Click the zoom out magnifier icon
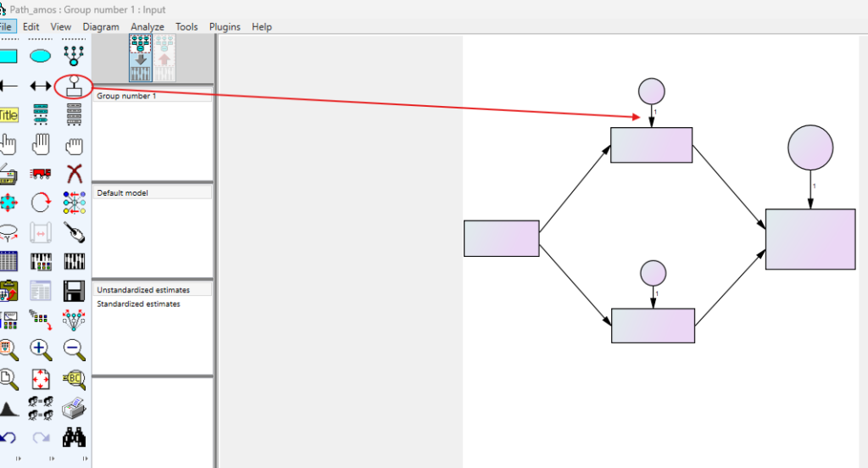The height and width of the screenshot is (468, 868). pyautogui.click(x=74, y=348)
